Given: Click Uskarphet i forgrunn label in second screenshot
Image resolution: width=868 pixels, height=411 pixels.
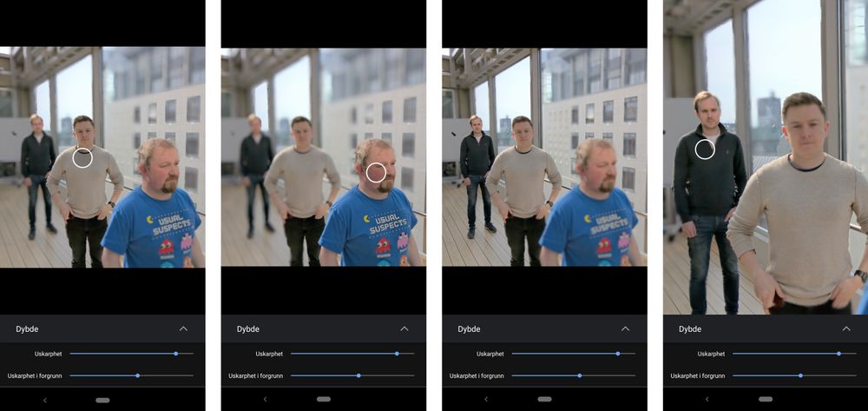Looking at the screenshot, I should (x=256, y=376).
